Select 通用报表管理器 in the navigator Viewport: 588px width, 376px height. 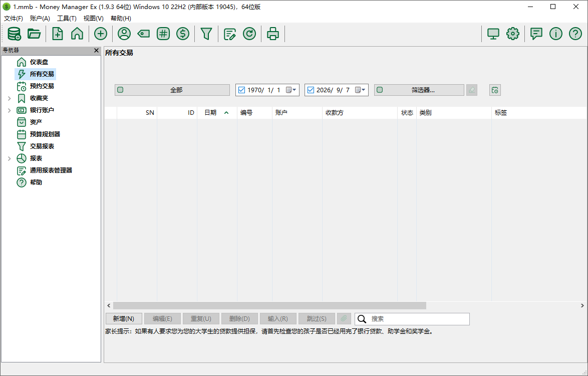tap(51, 170)
